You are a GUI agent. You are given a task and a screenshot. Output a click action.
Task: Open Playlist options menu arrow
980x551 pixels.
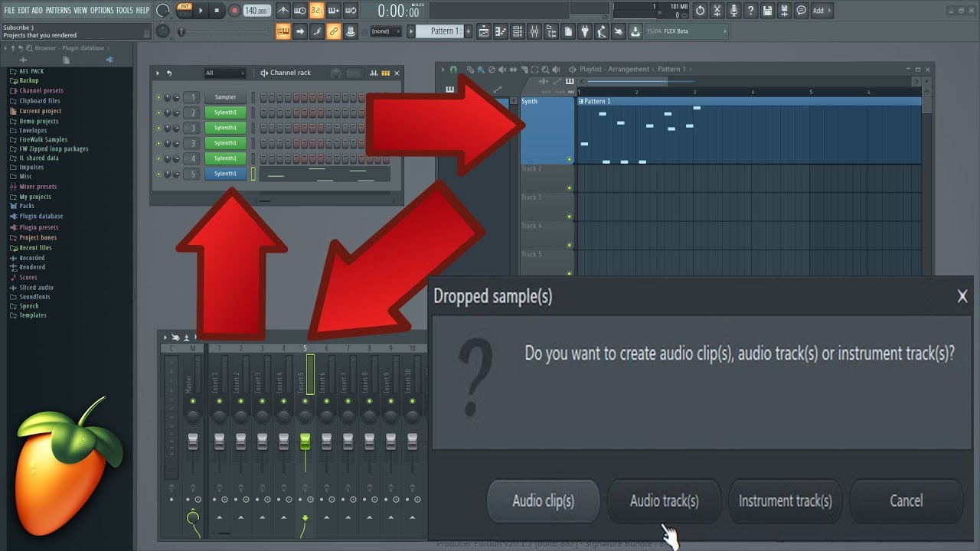[x=443, y=69]
